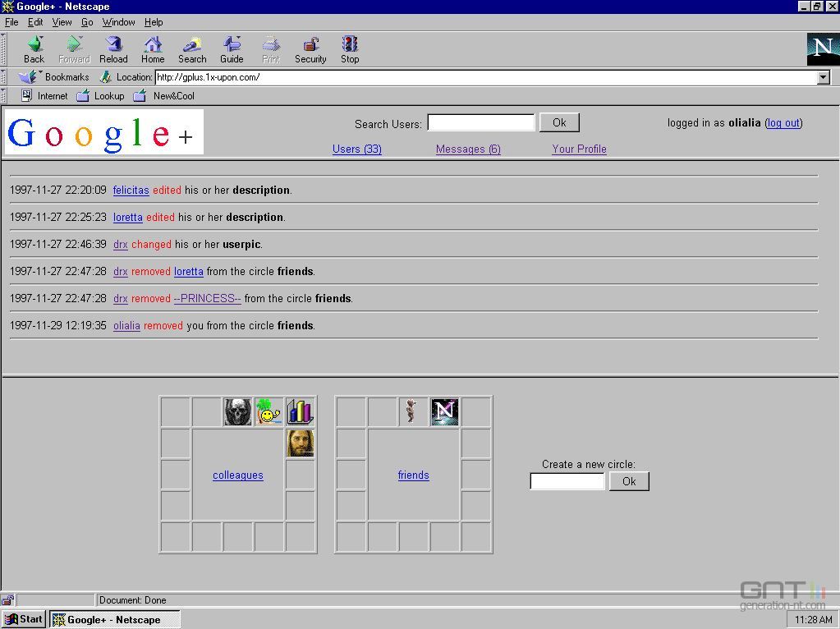The image size is (840, 629).
Task: Click the 11:28 AM taskbar clock
Action: 813,619
